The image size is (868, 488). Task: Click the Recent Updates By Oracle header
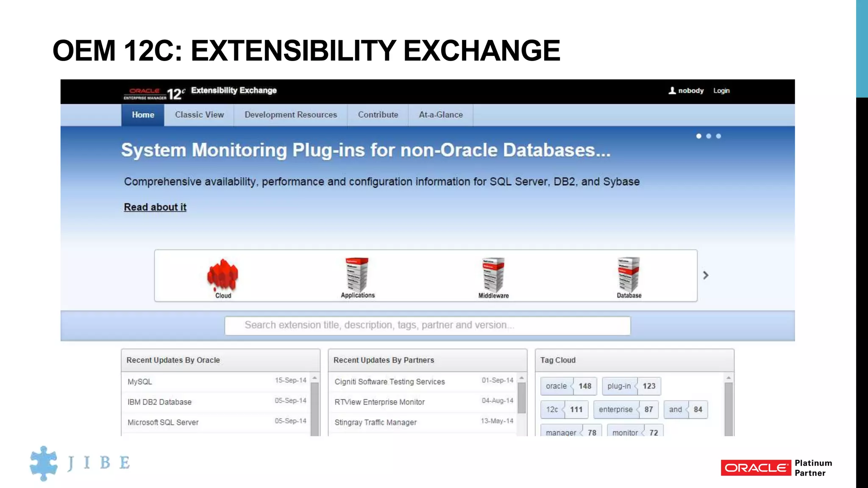click(x=220, y=360)
